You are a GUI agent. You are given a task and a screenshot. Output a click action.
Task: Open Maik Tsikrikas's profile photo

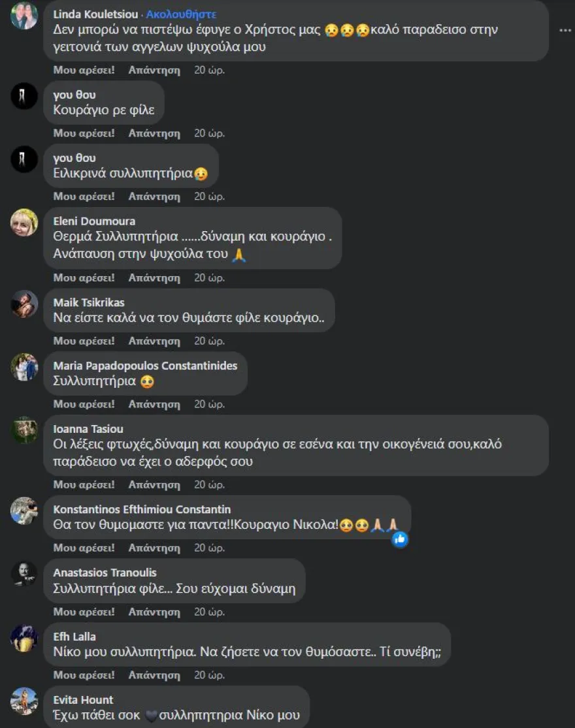click(x=24, y=304)
